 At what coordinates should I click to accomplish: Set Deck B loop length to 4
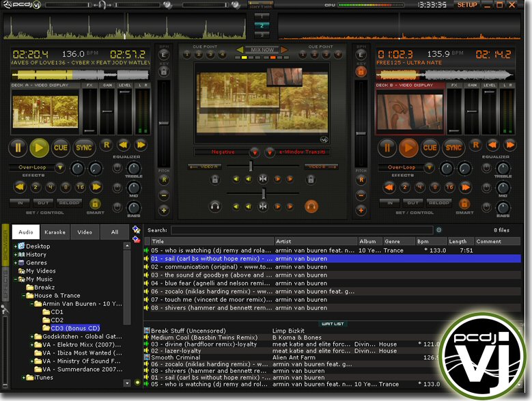pyautogui.click(x=420, y=187)
